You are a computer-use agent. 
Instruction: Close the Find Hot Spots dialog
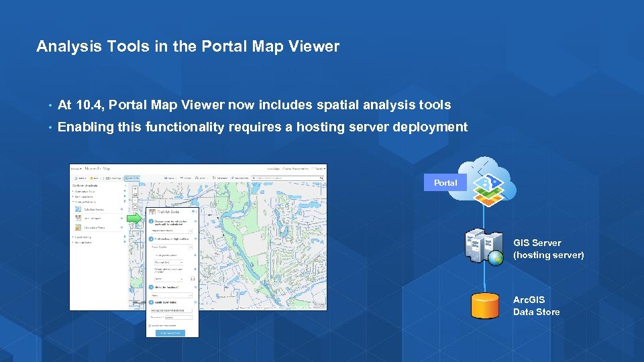pos(197,212)
